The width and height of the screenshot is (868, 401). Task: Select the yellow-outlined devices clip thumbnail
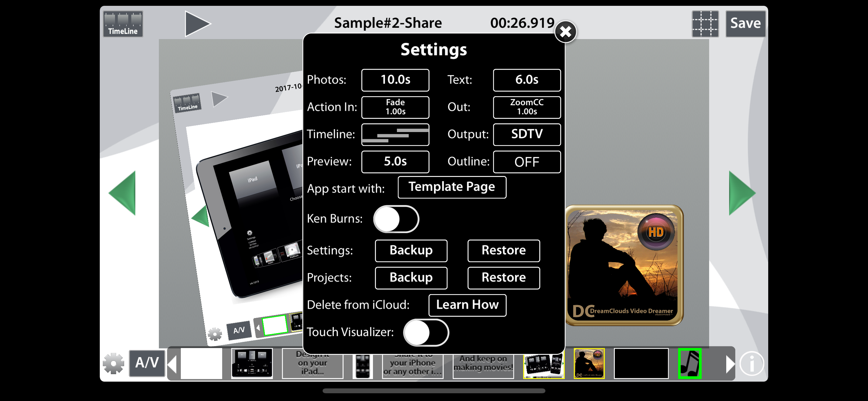click(x=544, y=365)
